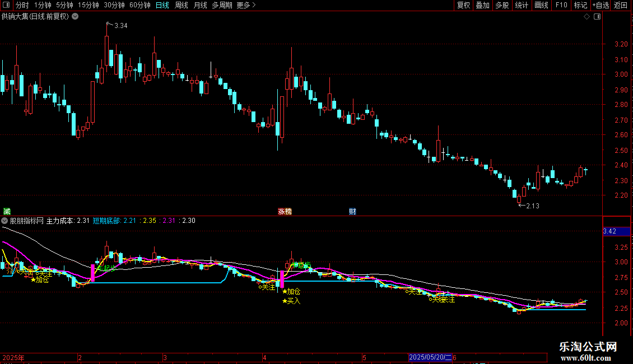Click the 2.13 low price label
This screenshot has width=633, height=364.
[x=533, y=206]
